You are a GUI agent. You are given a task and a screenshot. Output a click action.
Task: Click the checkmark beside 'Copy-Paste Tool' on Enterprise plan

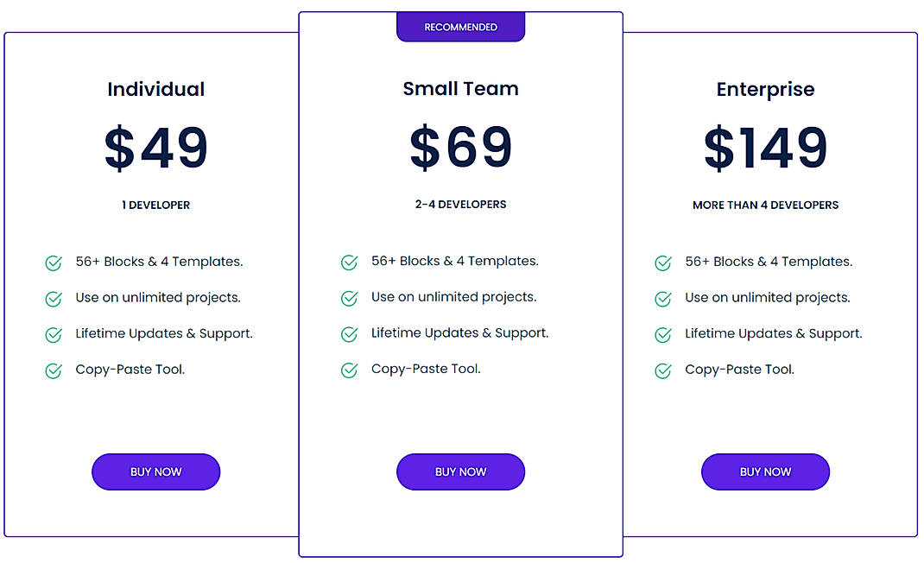[x=662, y=370]
